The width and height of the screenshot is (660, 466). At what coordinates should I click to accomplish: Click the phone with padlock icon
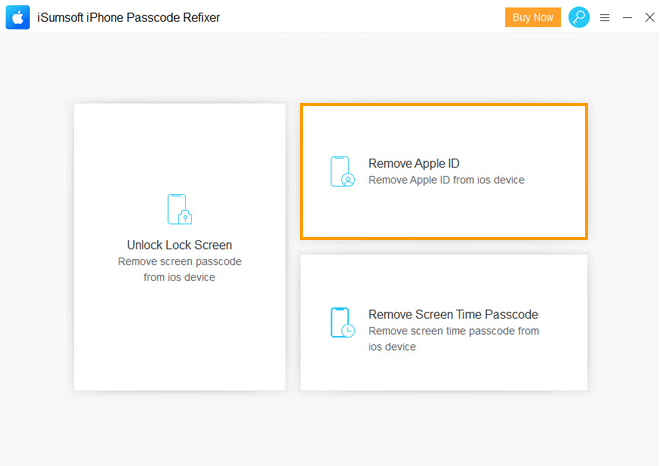(180, 209)
